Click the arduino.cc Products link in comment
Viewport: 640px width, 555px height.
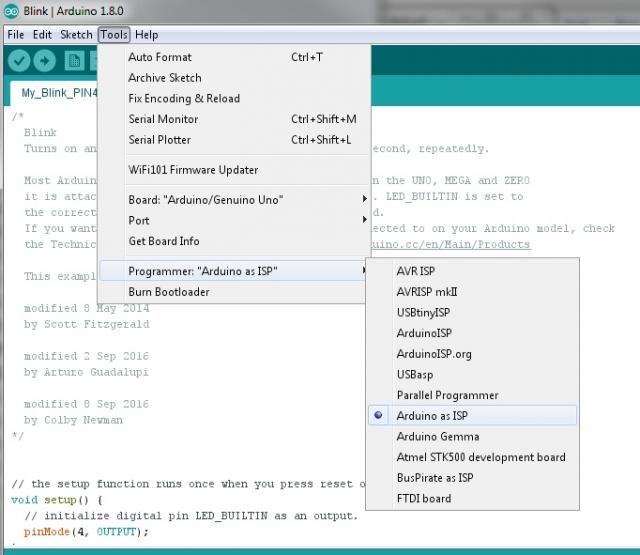[x=451, y=244]
